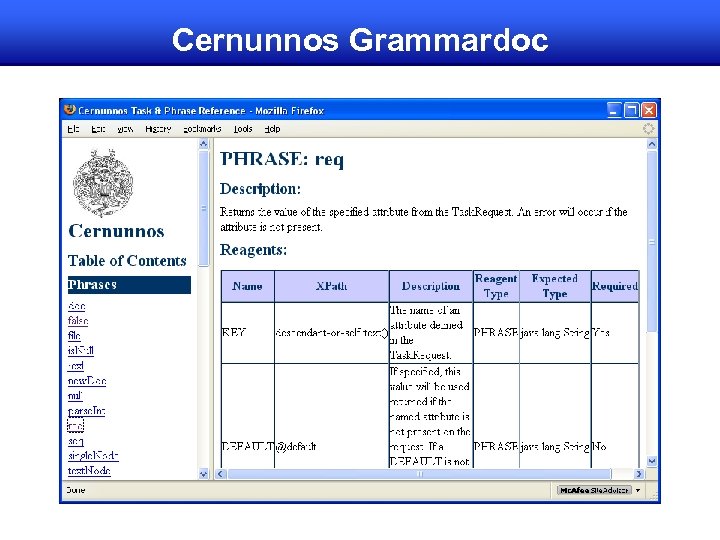Image resolution: width=720 pixels, height=540 pixels.
Task: Click the loading throbber icon in menu bar
Action: click(x=648, y=129)
